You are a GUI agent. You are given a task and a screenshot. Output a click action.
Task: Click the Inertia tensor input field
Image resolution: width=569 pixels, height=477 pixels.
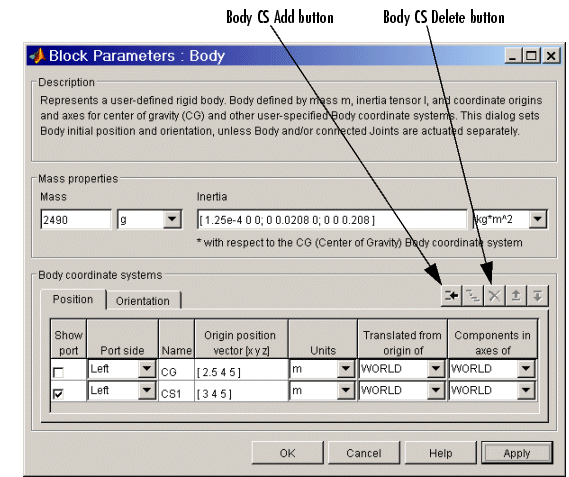point(332,219)
